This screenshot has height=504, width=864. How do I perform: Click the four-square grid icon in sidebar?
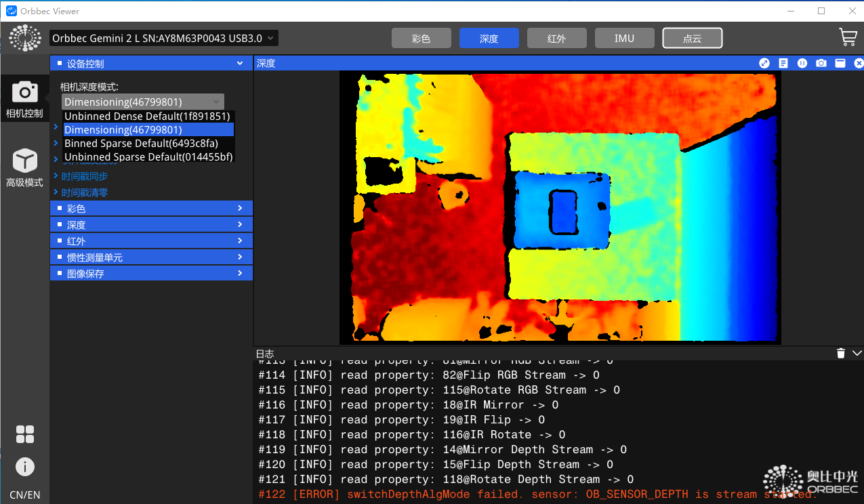click(x=25, y=434)
